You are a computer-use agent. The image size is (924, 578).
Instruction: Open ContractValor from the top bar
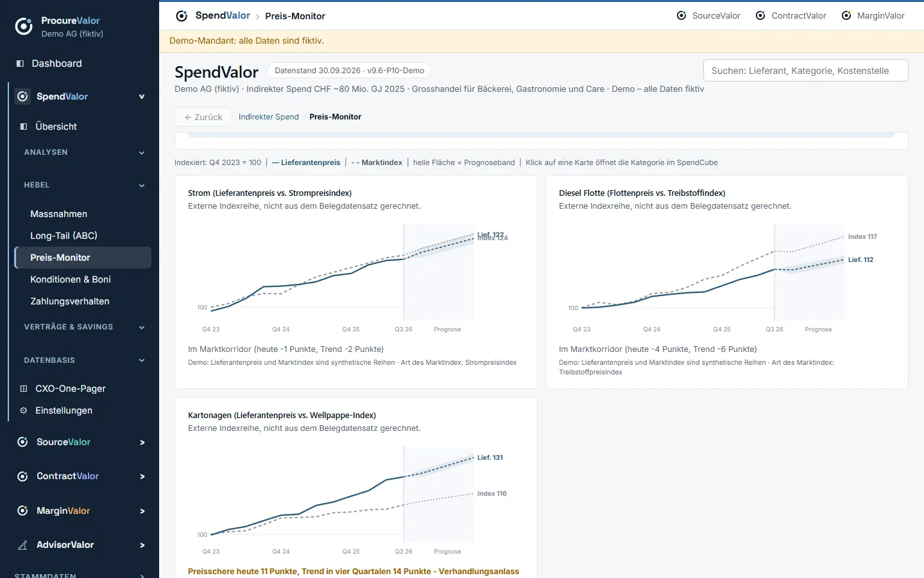tap(791, 15)
